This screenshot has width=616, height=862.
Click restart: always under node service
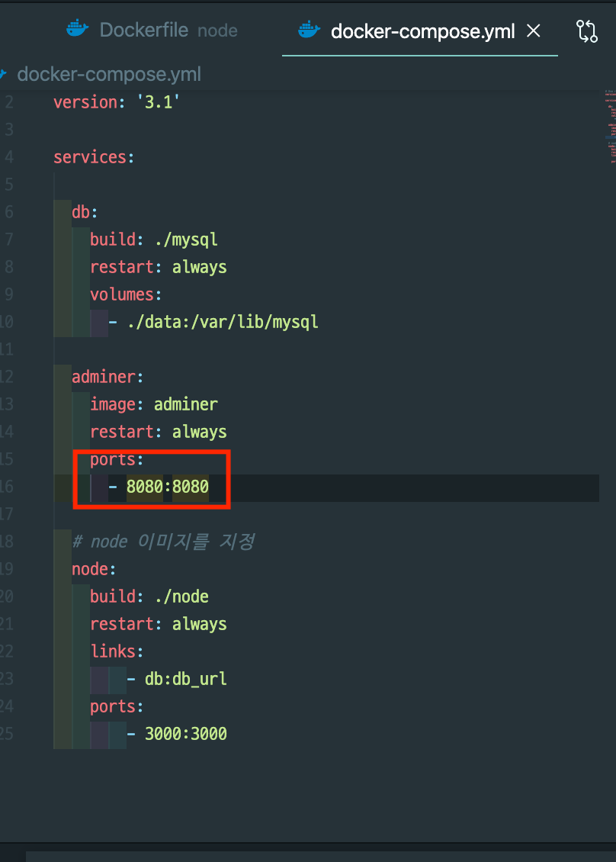(159, 624)
